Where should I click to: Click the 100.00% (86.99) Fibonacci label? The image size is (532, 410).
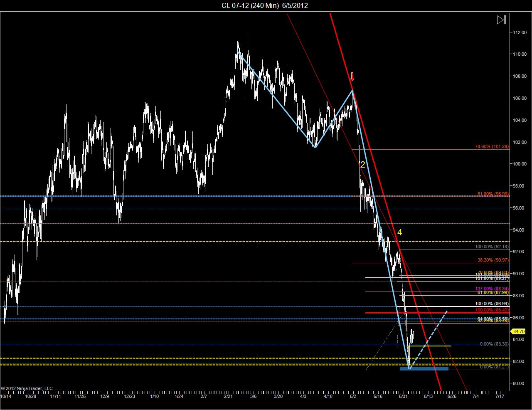(x=492, y=304)
